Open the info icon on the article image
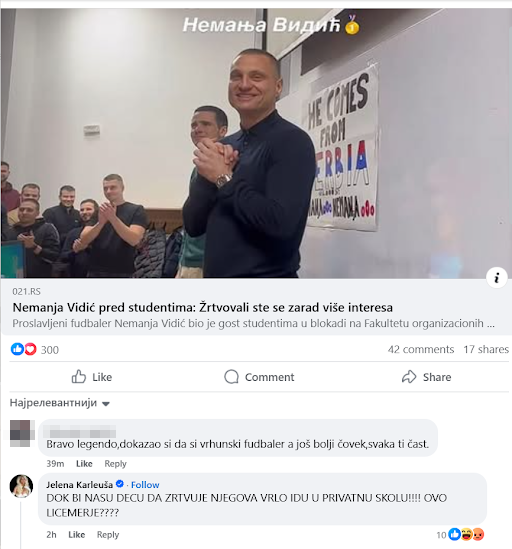This screenshot has width=512, height=549. [x=497, y=278]
